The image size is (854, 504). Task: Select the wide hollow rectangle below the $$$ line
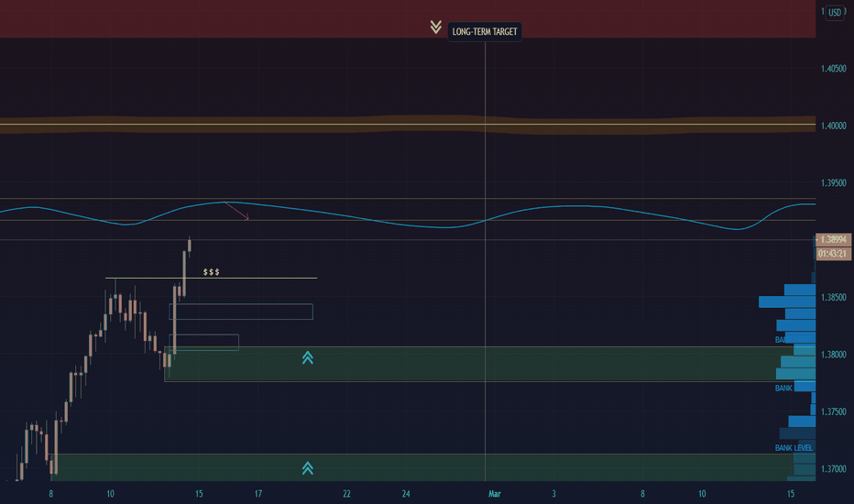pyautogui.click(x=241, y=312)
